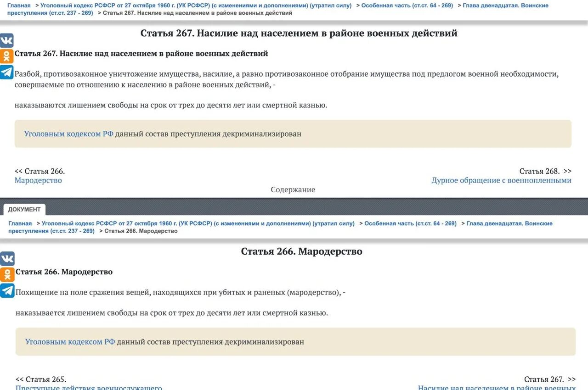Viewport: 588px width, 390px height.
Task: Open Уголовный кодекс РСФСР link in top breadcrumb
Action: point(196,6)
